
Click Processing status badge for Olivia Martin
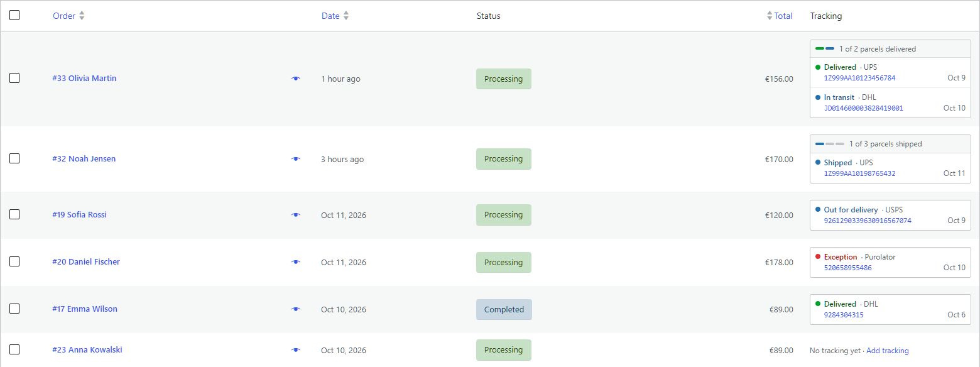(503, 79)
